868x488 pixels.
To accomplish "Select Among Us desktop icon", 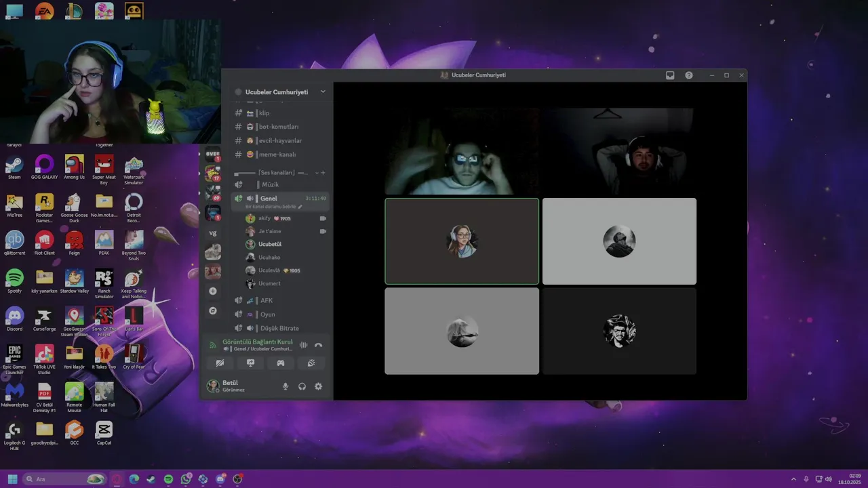I will click(x=74, y=167).
